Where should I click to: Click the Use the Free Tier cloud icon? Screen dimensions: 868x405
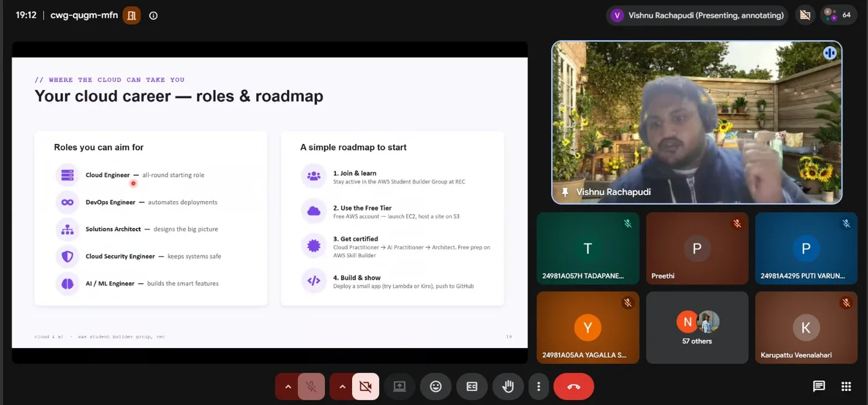tap(314, 211)
